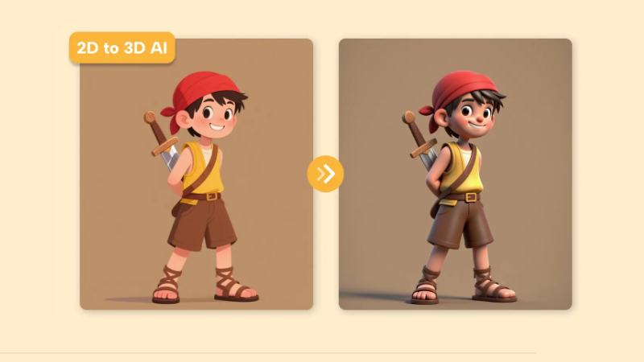Click the 2D character's smiling face
Screen dimensions: 644x362
point(216,118)
